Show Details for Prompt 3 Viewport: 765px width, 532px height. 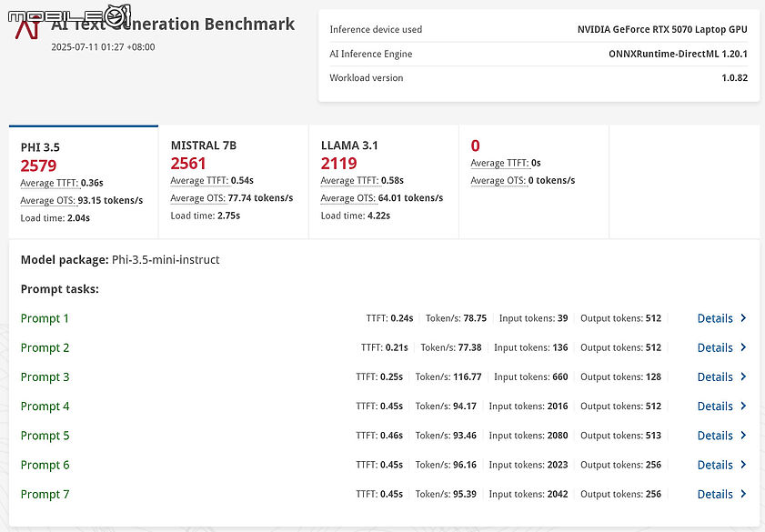tap(721, 376)
